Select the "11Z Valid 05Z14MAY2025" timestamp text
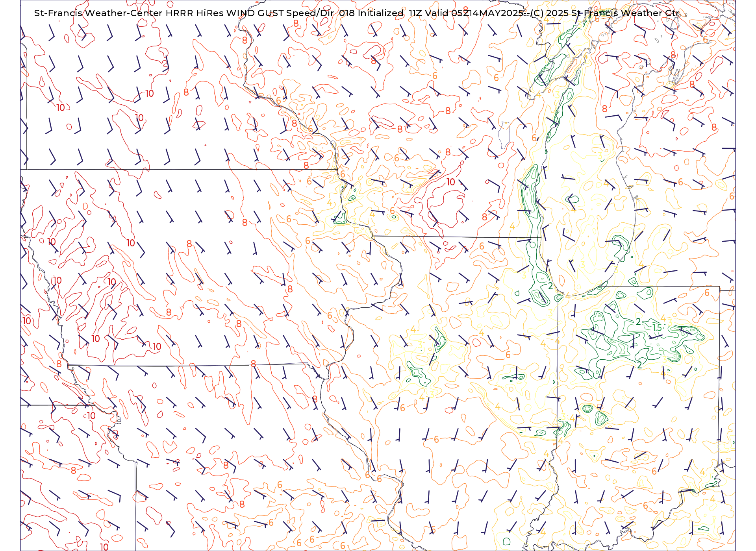The height and width of the screenshot is (551, 756). tap(466, 13)
